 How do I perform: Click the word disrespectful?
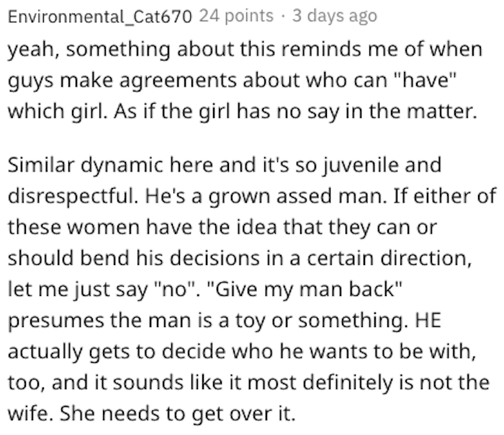pyautogui.click(x=73, y=196)
